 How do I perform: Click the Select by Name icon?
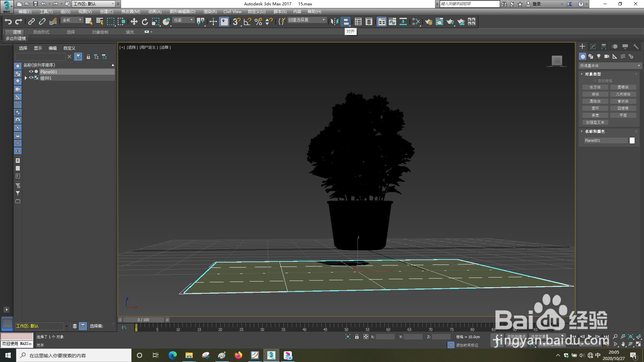(100, 22)
